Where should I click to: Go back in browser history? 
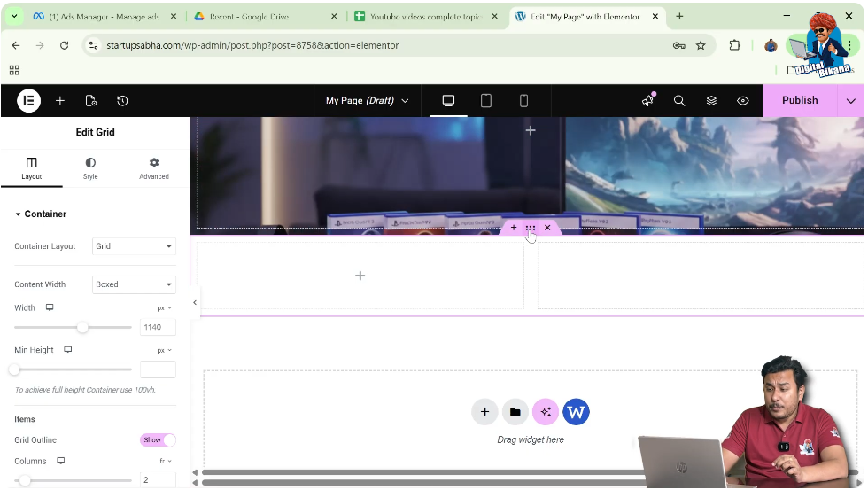(16, 45)
